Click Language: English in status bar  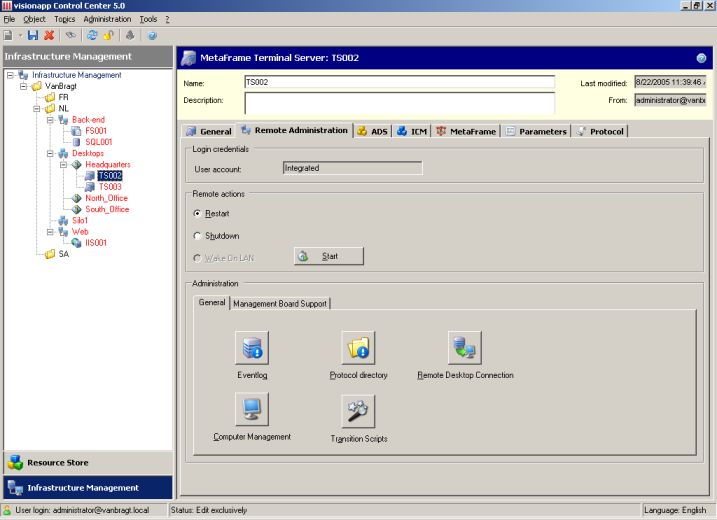point(675,510)
